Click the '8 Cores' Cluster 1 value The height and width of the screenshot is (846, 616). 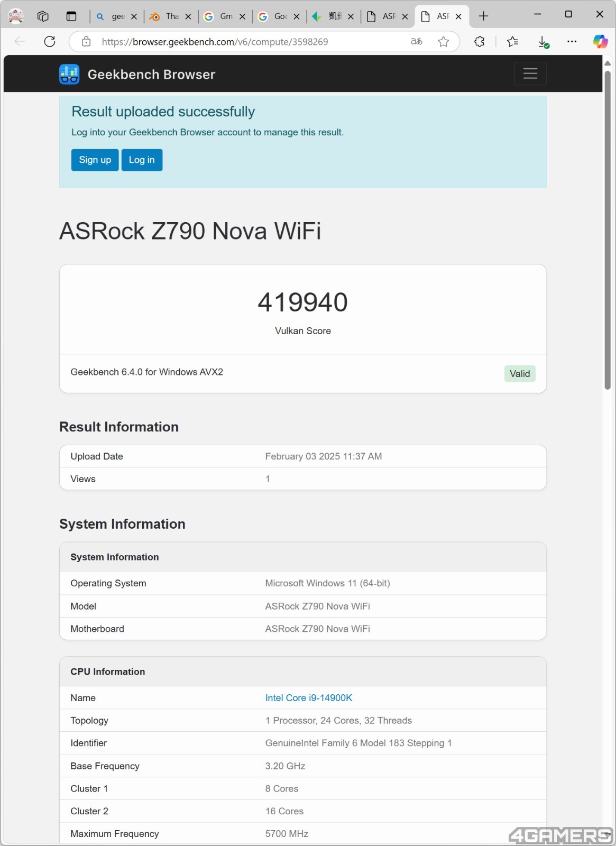282,788
